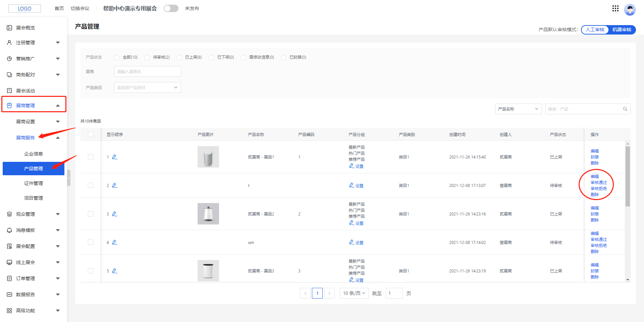Edit display order of row 2
The height and width of the screenshot is (322, 644).
(x=114, y=185)
